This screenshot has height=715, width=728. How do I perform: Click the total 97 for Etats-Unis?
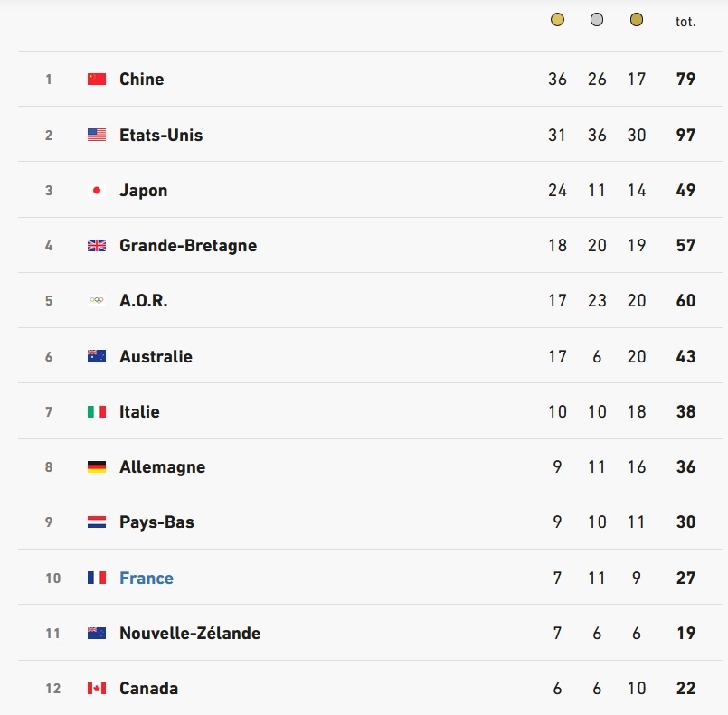coord(685,135)
